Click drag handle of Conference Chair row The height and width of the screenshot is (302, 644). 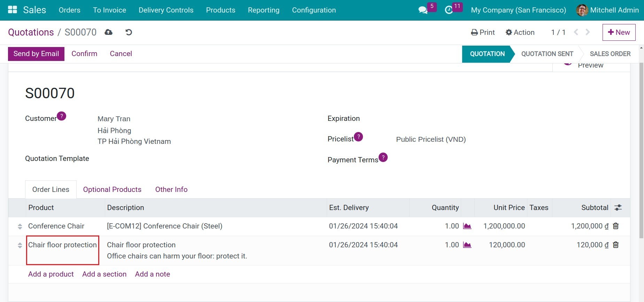pos(20,226)
